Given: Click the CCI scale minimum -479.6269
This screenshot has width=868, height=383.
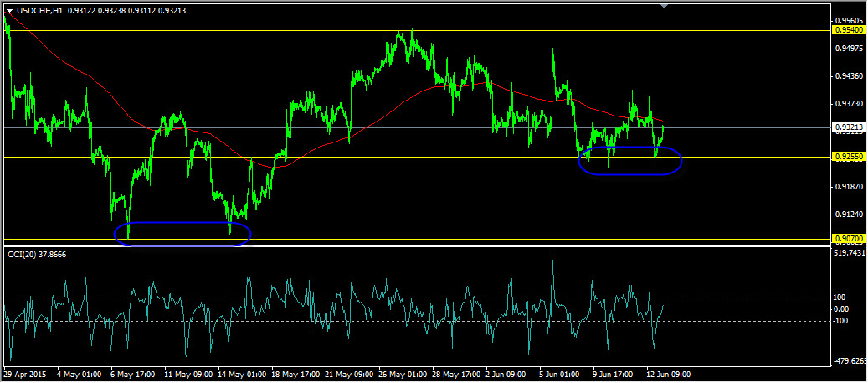Looking at the screenshot, I should [850, 362].
